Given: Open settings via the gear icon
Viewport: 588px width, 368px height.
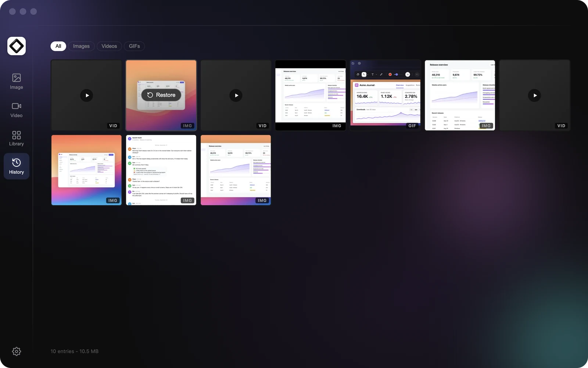Looking at the screenshot, I should 17,351.
